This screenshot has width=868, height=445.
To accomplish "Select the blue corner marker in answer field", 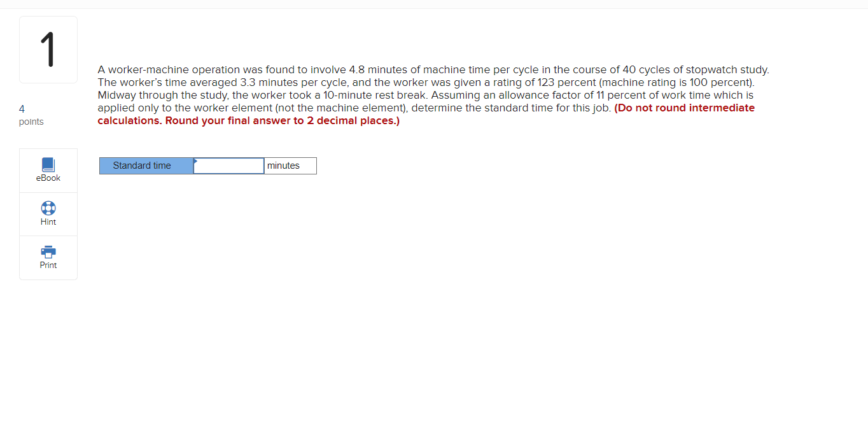I will (x=196, y=160).
